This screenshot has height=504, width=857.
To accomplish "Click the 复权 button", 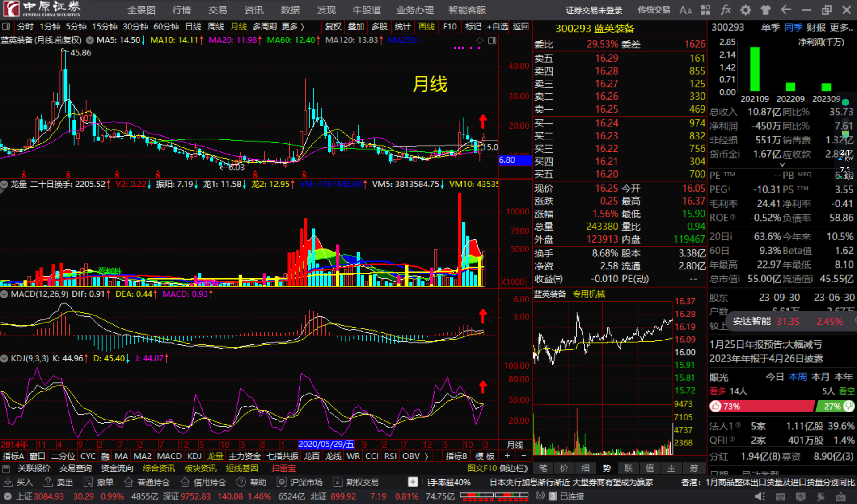I will pos(333,27).
